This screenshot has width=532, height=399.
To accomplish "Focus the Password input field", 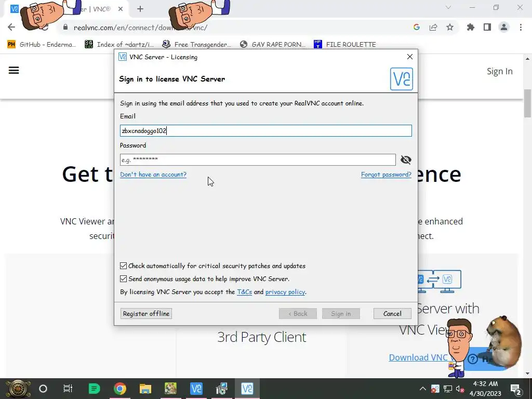I will tap(258, 159).
